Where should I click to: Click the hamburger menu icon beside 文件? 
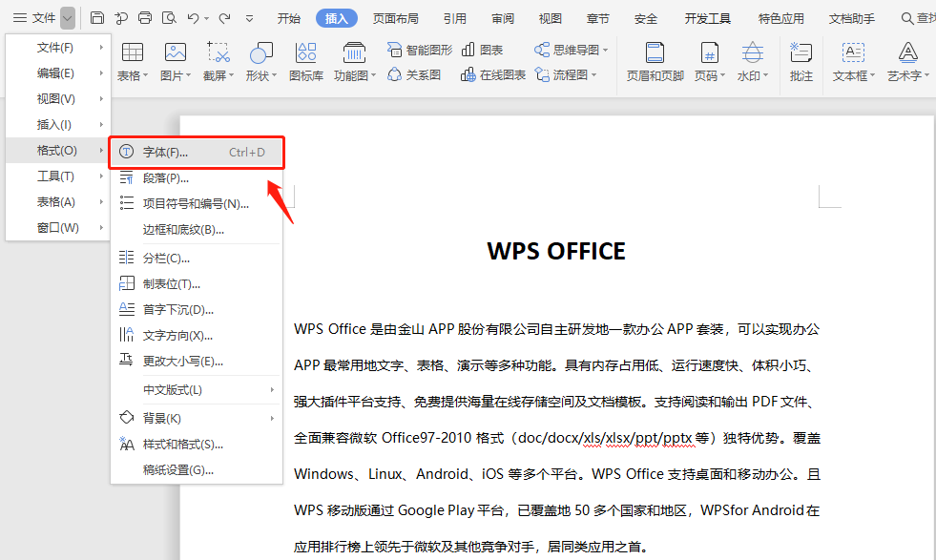click(20, 18)
